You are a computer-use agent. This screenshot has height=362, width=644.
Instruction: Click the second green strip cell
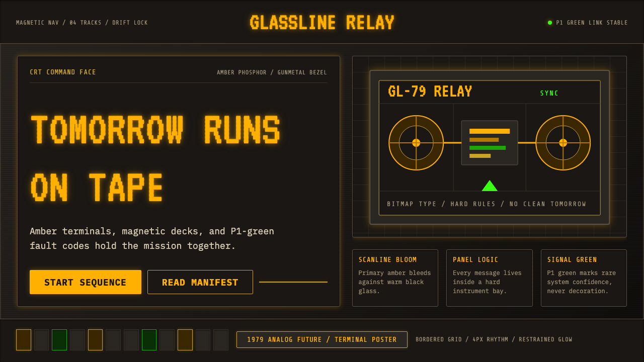[x=149, y=340]
